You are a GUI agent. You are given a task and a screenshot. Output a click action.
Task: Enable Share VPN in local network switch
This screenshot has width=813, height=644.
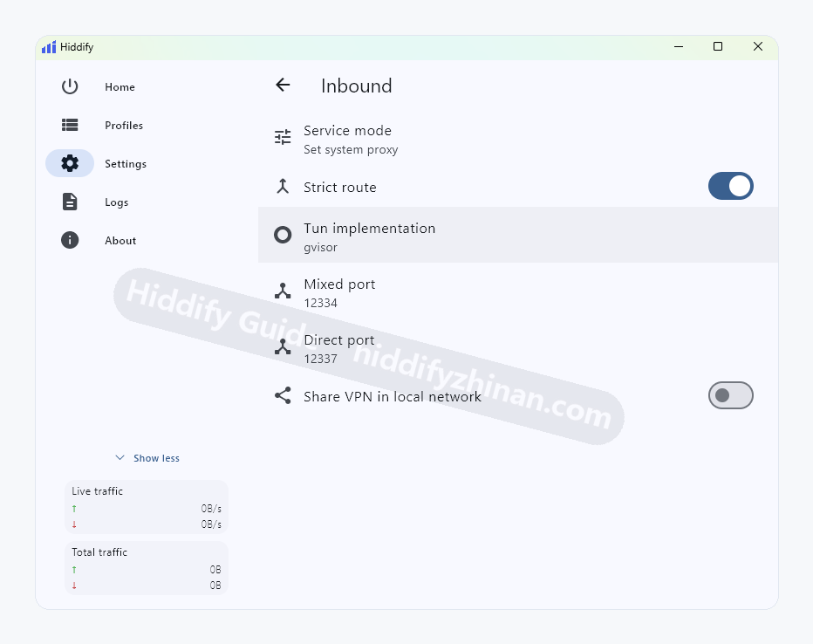[730, 395]
